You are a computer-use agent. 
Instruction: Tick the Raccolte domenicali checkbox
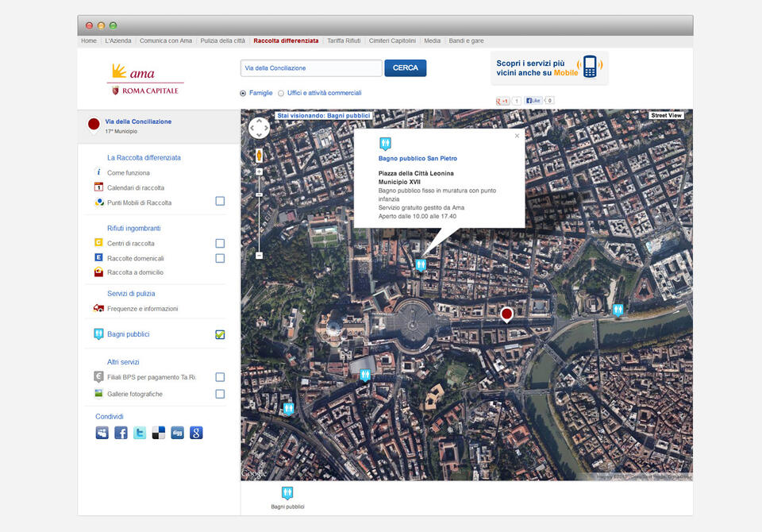tap(220, 258)
